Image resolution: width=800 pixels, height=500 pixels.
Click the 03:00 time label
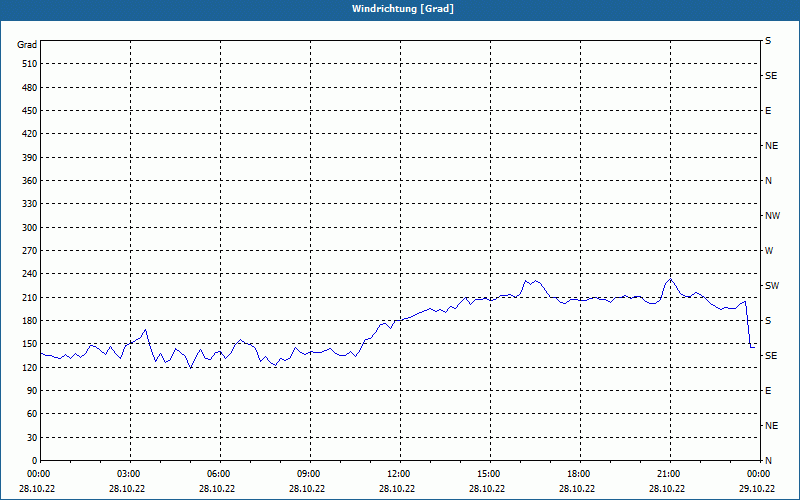pos(128,474)
